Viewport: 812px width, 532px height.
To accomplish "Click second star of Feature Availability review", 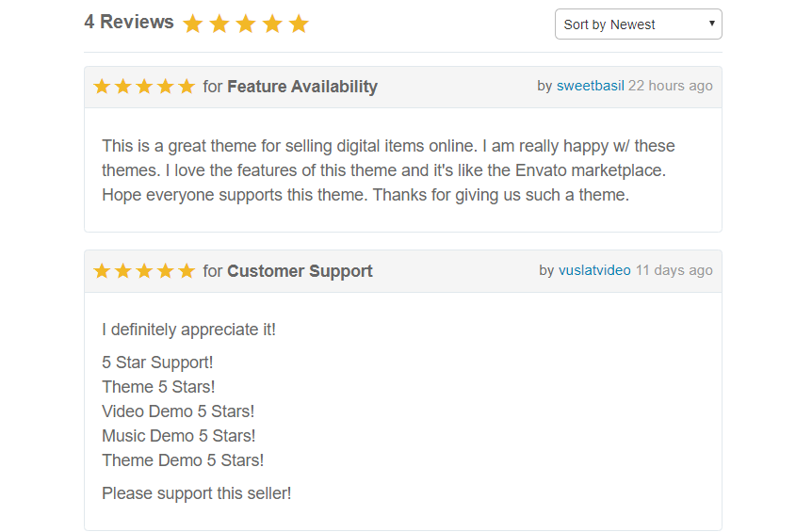I will point(123,87).
